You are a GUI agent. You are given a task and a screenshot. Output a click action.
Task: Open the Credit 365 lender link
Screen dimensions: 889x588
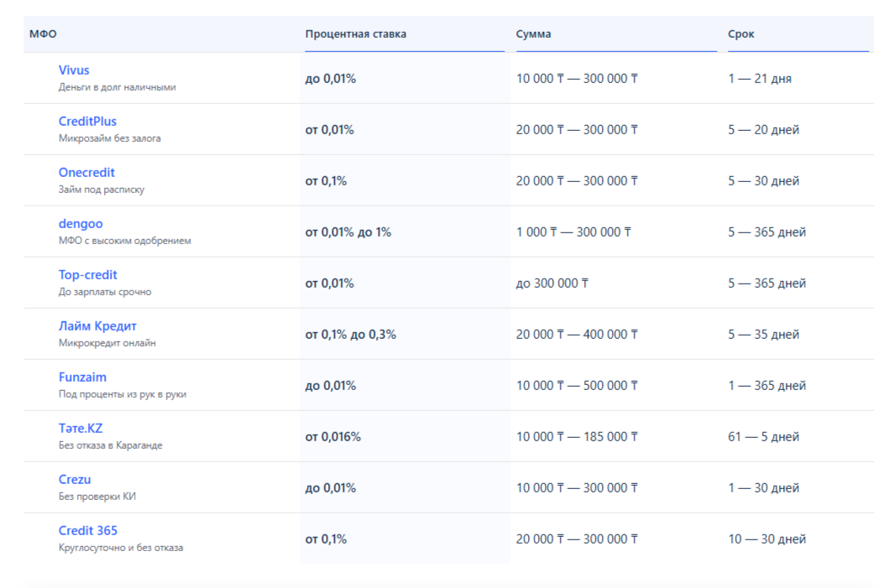88,531
